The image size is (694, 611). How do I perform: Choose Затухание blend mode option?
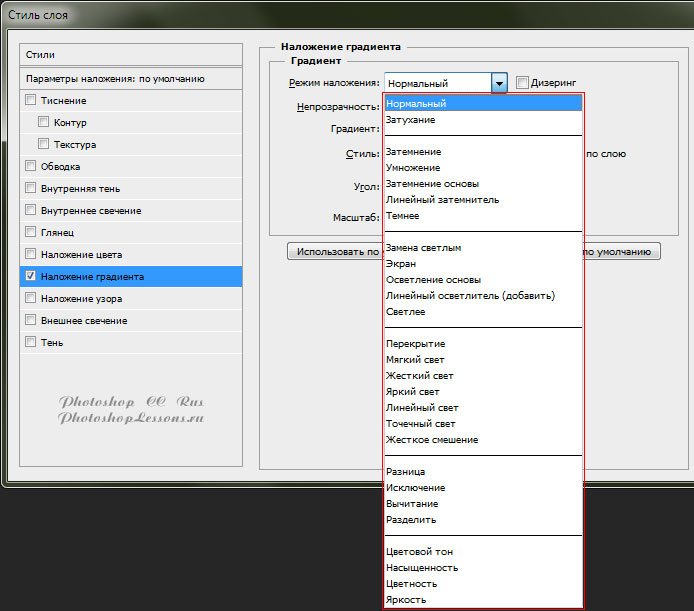410,120
